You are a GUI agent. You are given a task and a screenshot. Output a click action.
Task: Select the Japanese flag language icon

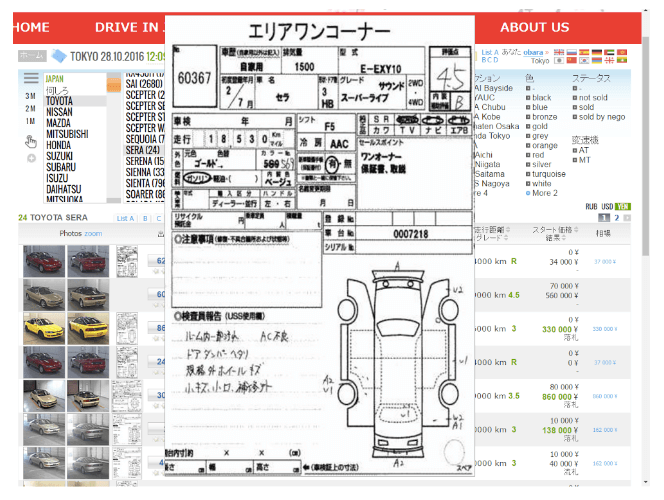(559, 60)
